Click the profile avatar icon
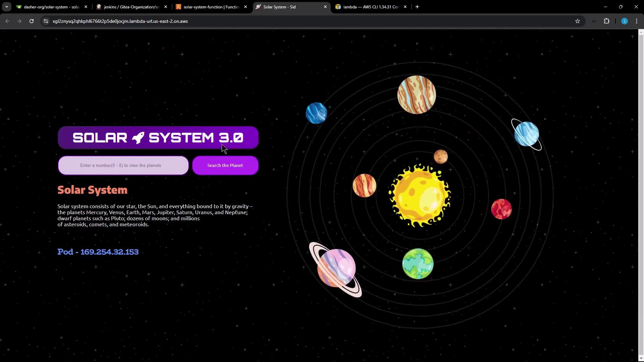The height and width of the screenshot is (362, 644). click(624, 21)
